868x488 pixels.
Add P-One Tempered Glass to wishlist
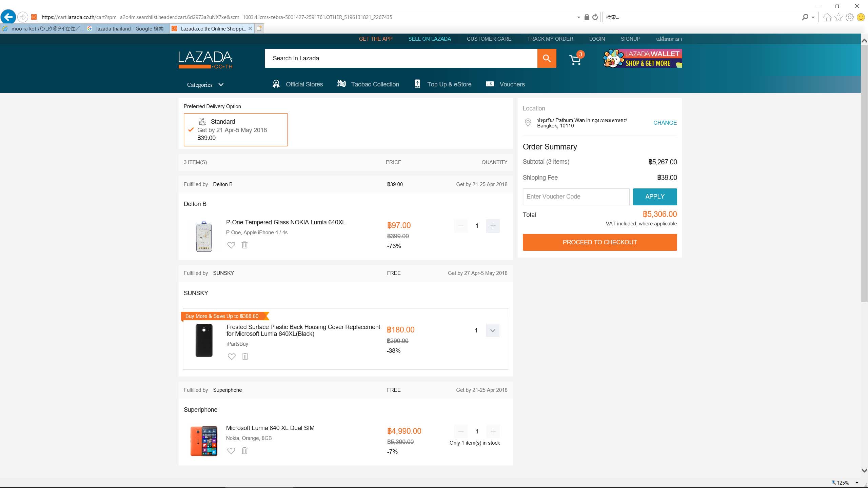[x=231, y=245]
